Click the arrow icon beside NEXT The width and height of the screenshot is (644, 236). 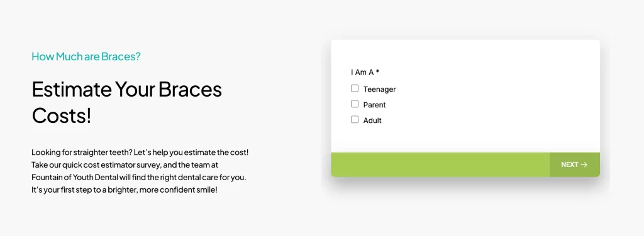pos(584,164)
